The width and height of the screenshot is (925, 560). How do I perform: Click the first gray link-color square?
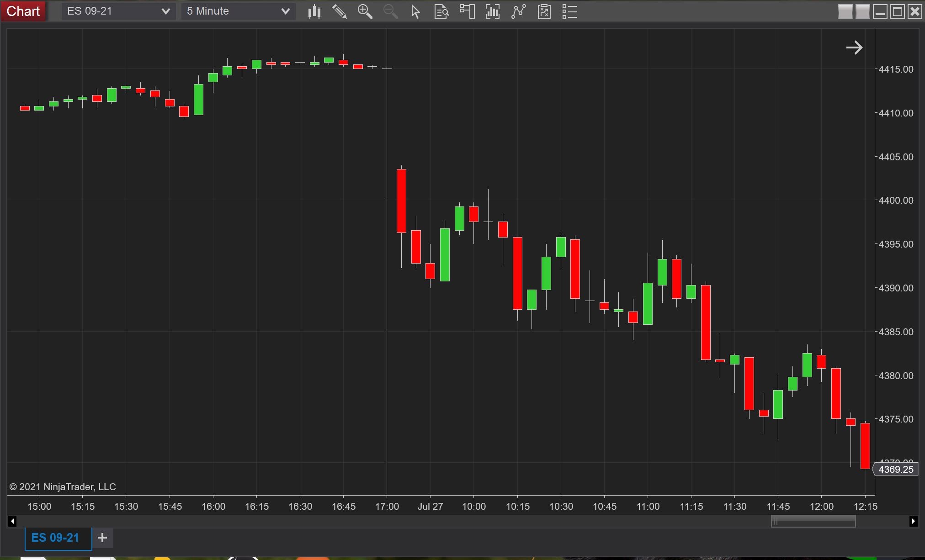[x=845, y=11]
